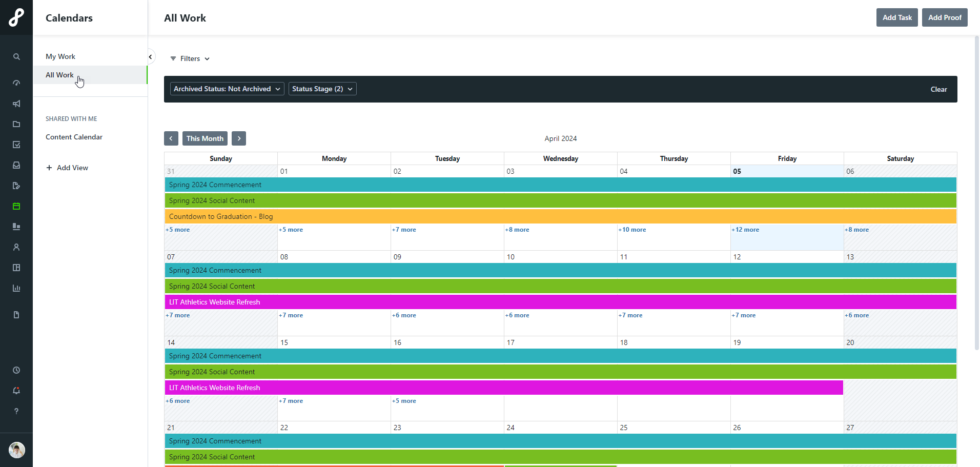This screenshot has height=467, width=980.
Task: Click the Add Proof button
Action: click(945, 17)
